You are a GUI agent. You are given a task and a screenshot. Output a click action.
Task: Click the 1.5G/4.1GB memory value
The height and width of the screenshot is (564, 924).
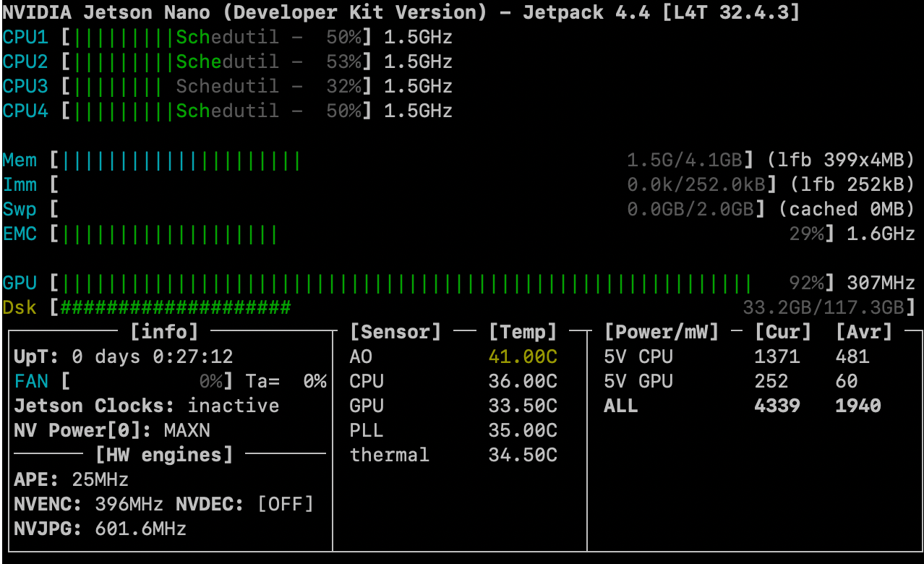685,160
